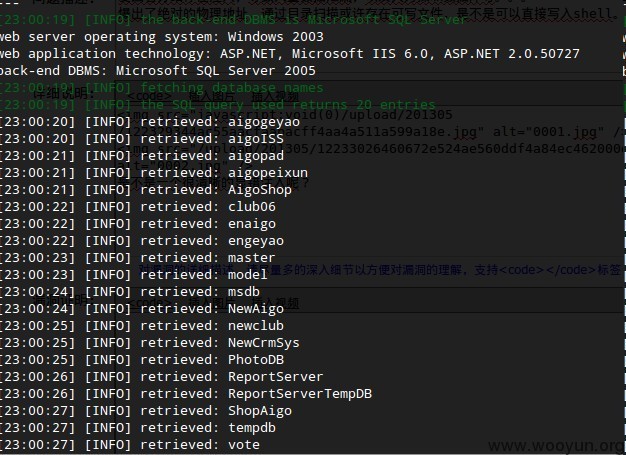Select database name club06
Image resolution: width=626 pixels, height=455 pixels.
[252, 207]
